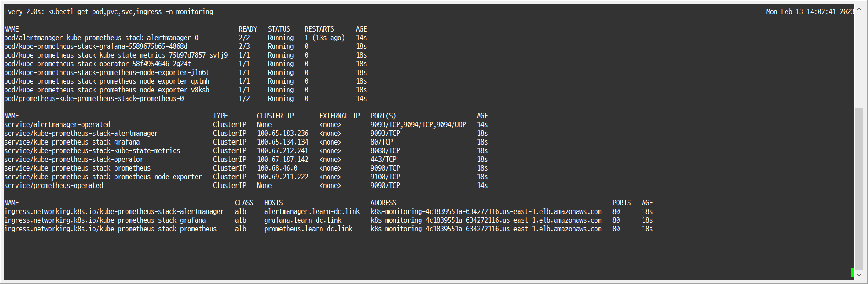The image size is (868, 284).
Task: Click alb class in grafana ingress row
Action: 240,220
